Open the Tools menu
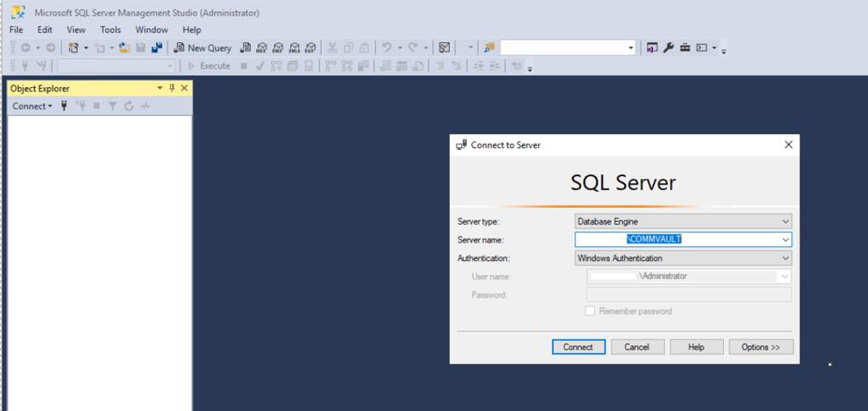 coord(110,30)
